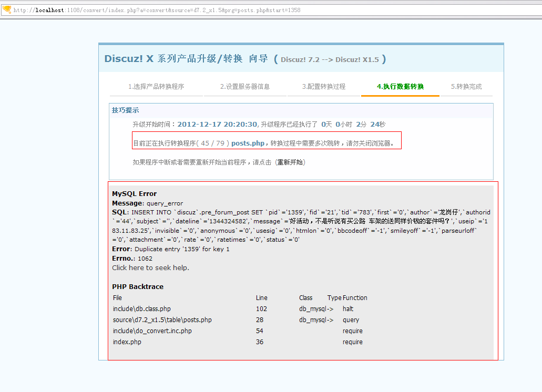Click the 'Line' column header
The width and height of the screenshot is (542, 392).
click(x=262, y=298)
